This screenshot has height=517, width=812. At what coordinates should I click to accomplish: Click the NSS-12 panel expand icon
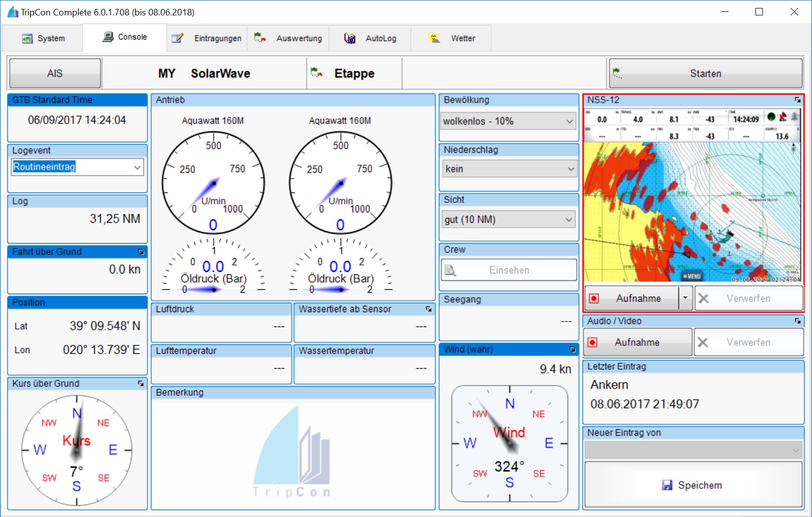click(x=798, y=100)
